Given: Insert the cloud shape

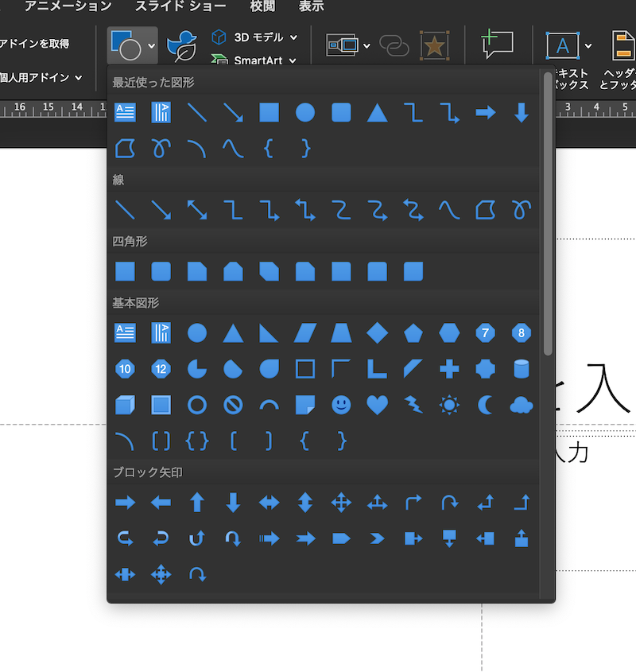Looking at the screenshot, I should (x=521, y=406).
